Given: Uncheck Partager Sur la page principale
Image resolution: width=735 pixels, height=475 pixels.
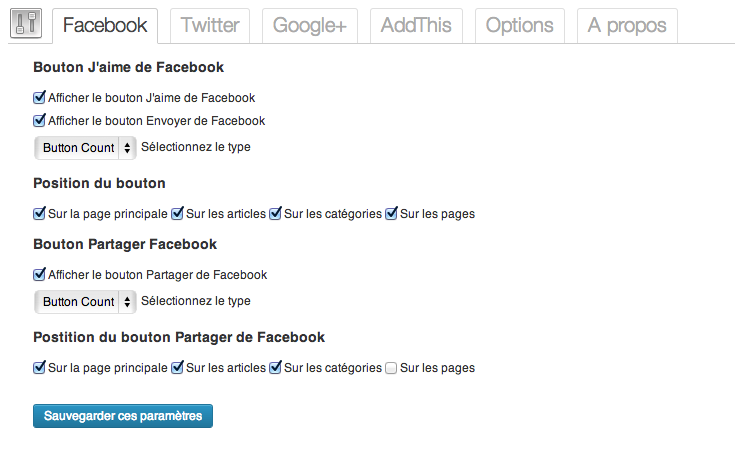Looking at the screenshot, I should (x=40, y=367).
